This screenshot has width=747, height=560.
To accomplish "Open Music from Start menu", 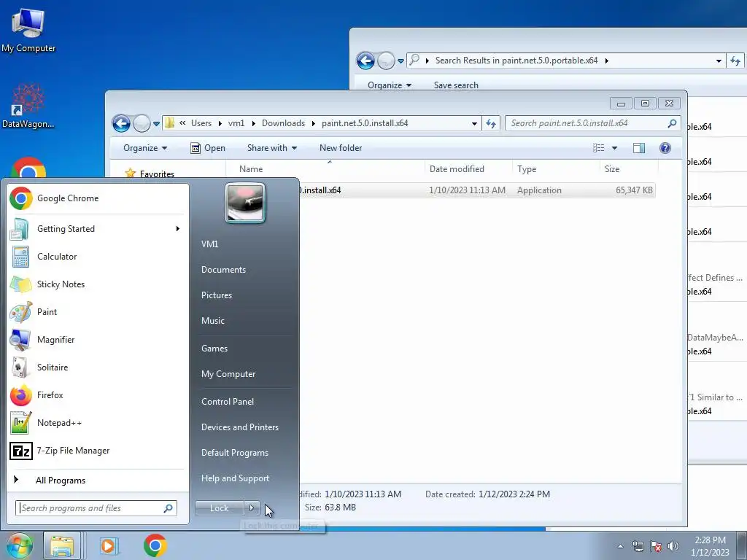I will coord(212,321).
